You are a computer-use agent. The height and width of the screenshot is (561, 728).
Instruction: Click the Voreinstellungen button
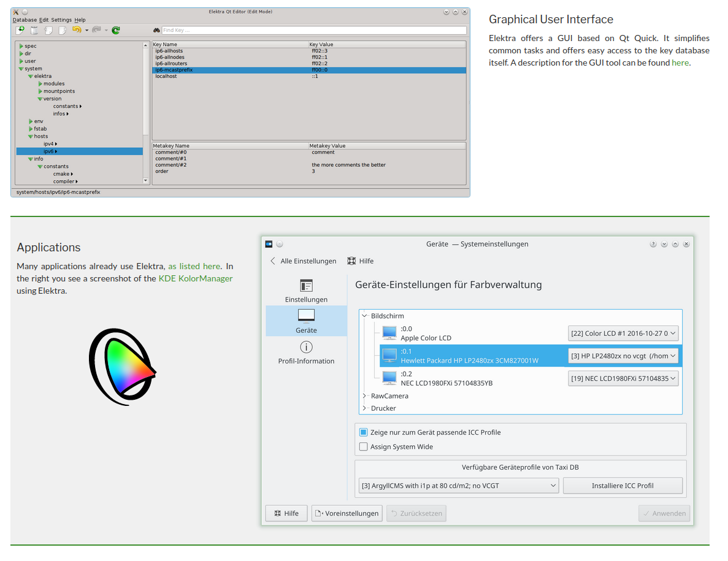point(347,513)
